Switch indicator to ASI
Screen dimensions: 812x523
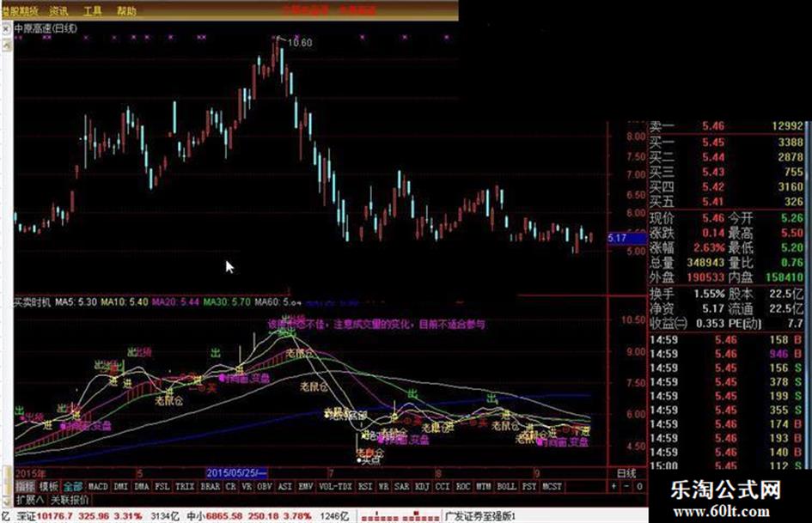coord(284,486)
